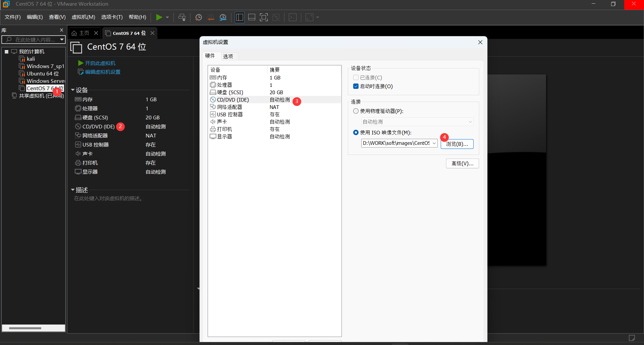The height and width of the screenshot is (345, 644).
Task: Collapse the 设备 section in summary
Action: coord(73,90)
